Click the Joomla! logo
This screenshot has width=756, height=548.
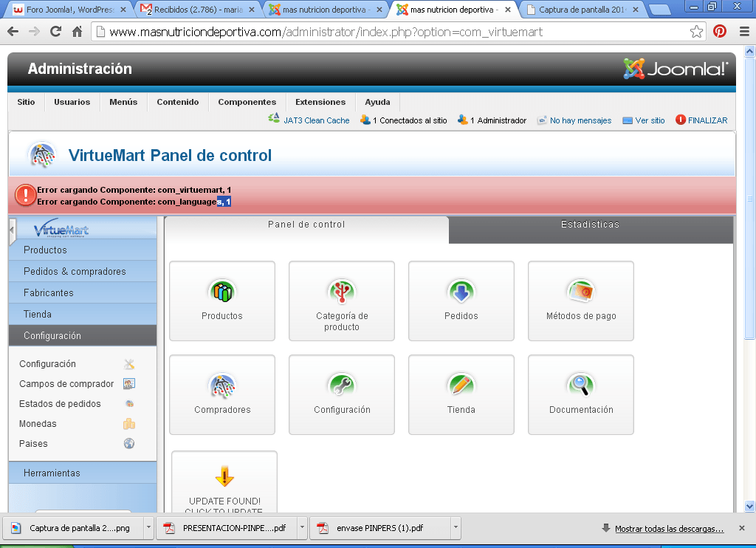pos(676,69)
